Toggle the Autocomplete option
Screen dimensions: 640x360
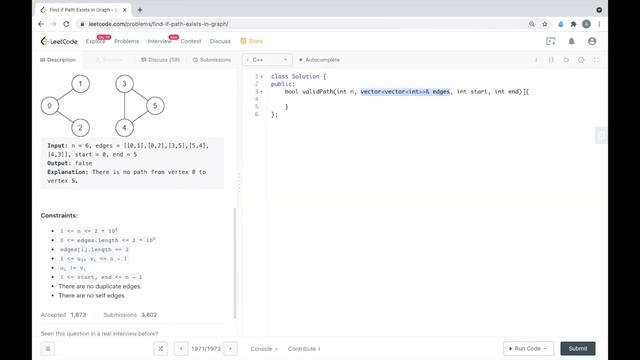point(320,60)
